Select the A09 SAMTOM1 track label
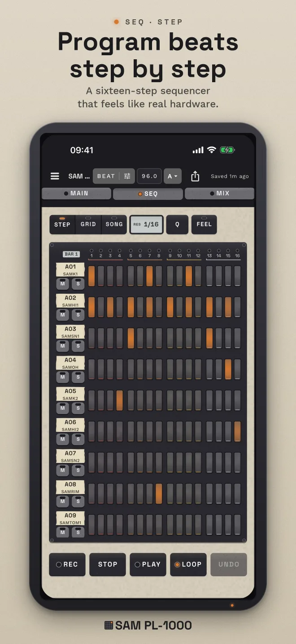 tap(70, 519)
